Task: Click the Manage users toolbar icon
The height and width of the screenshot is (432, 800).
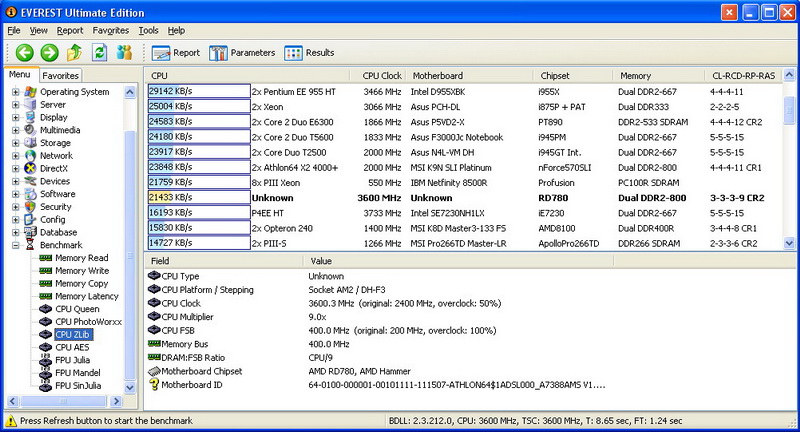Action: click(x=124, y=52)
